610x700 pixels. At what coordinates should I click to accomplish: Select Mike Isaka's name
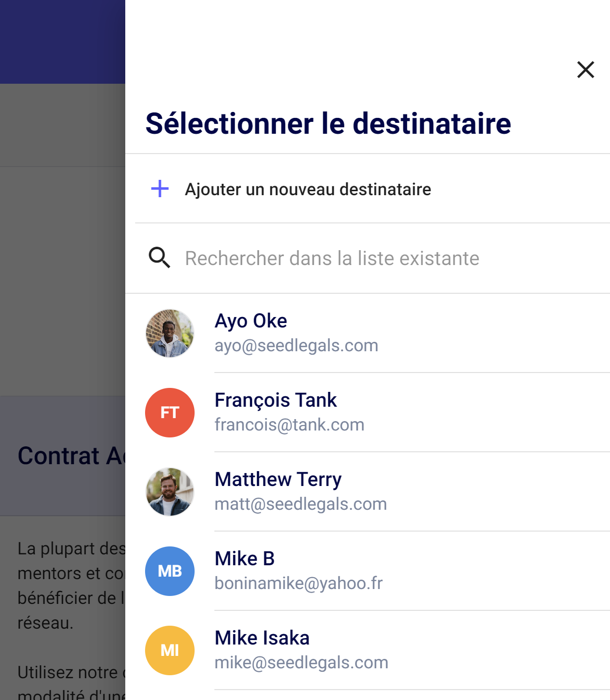coord(262,638)
